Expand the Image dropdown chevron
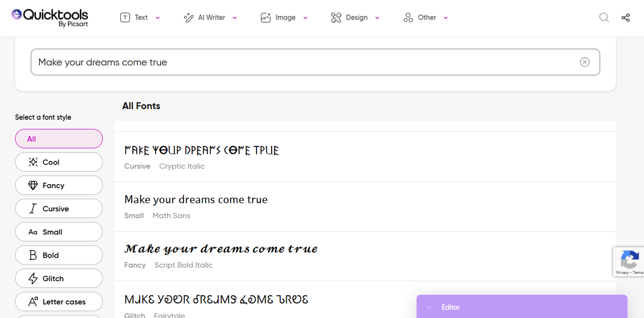The image size is (644, 318). click(x=305, y=18)
